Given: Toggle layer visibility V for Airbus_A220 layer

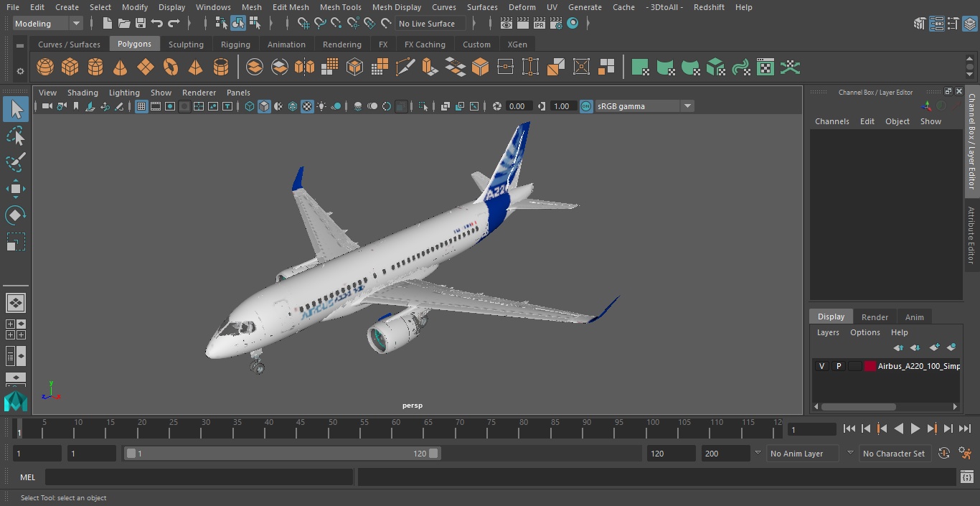Looking at the screenshot, I should (x=821, y=366).
